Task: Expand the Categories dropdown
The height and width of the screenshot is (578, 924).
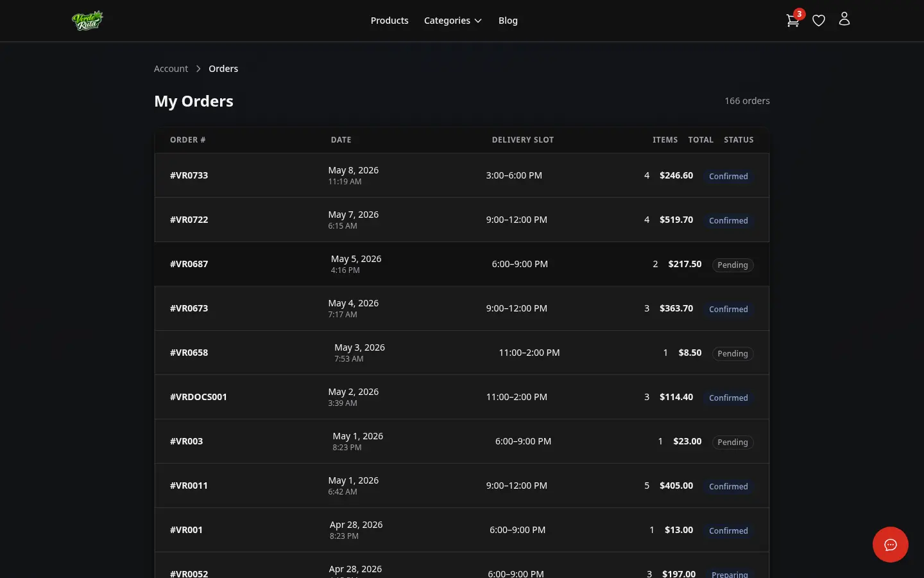Action: coord(453,21)
